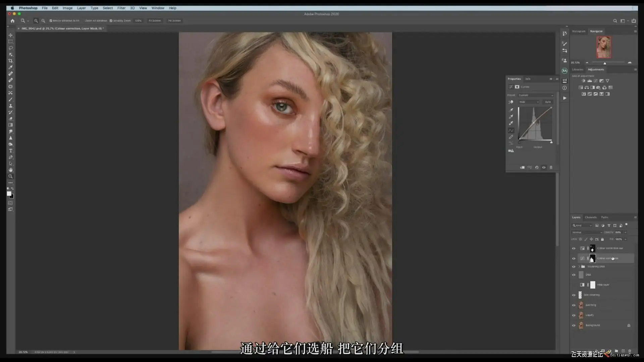Select the Move tool
Screen dimensions: 644x362
point(10,35)
